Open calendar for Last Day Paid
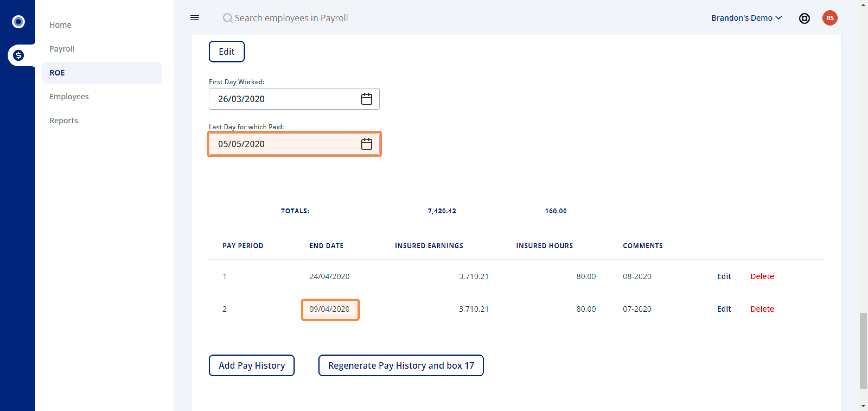Screen dimensions: 868x411 366,144
